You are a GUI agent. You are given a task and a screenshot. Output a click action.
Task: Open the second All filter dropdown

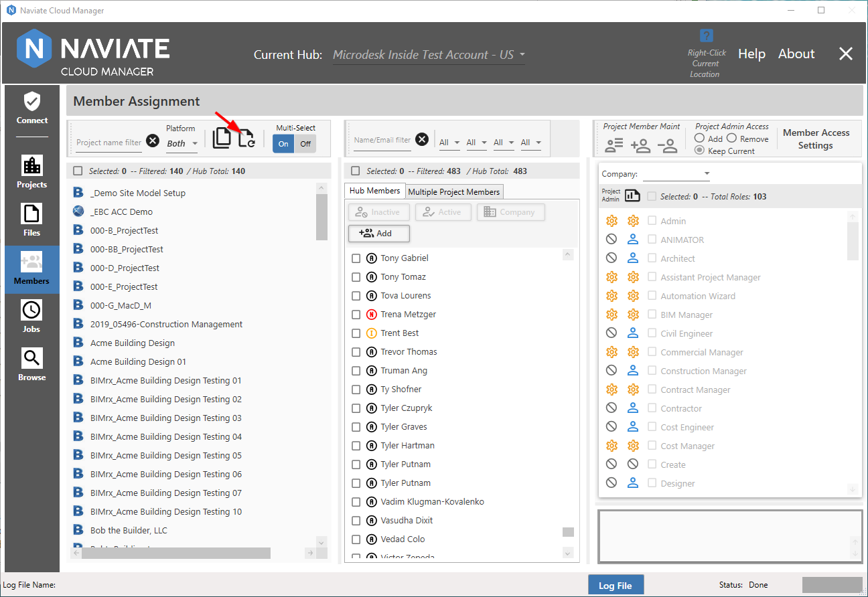(x=477, y=142)
